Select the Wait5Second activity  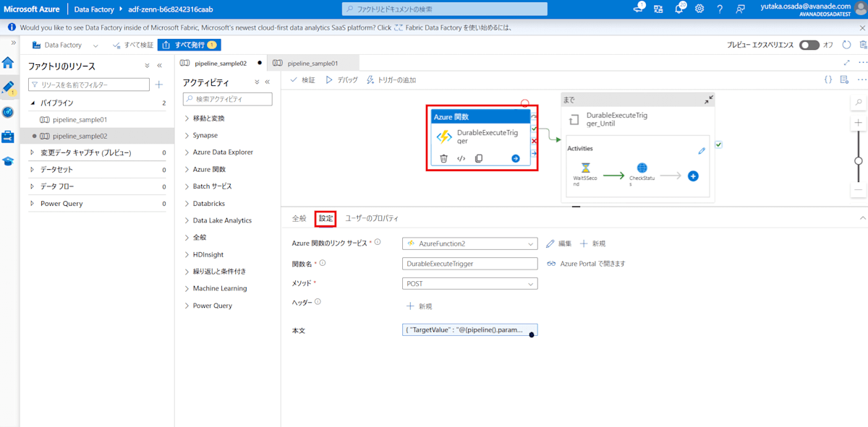586,175
